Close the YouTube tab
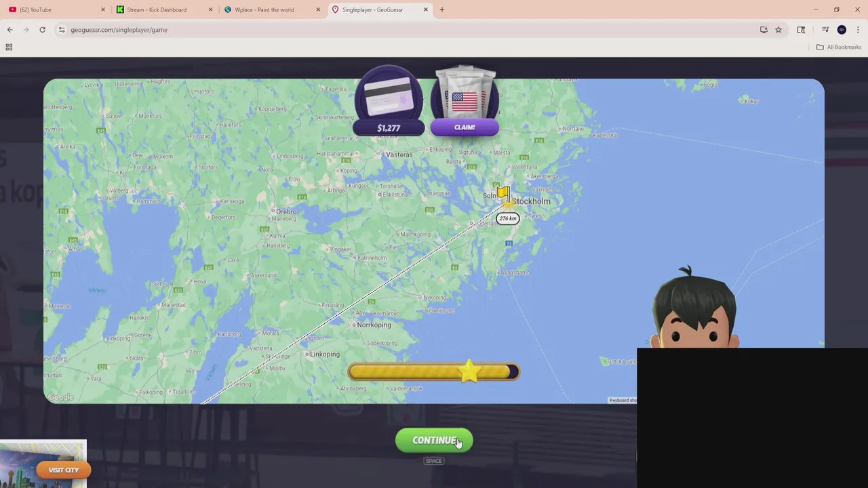Image resolution: width=868 pixels, height=488 pixels. [x=103, y=9]
